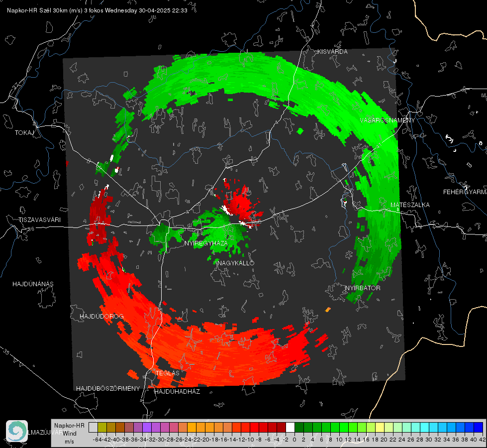Select the bright purple swatch above -34
This screenshot has height=448, width=487.
click(x=147, y=427)
